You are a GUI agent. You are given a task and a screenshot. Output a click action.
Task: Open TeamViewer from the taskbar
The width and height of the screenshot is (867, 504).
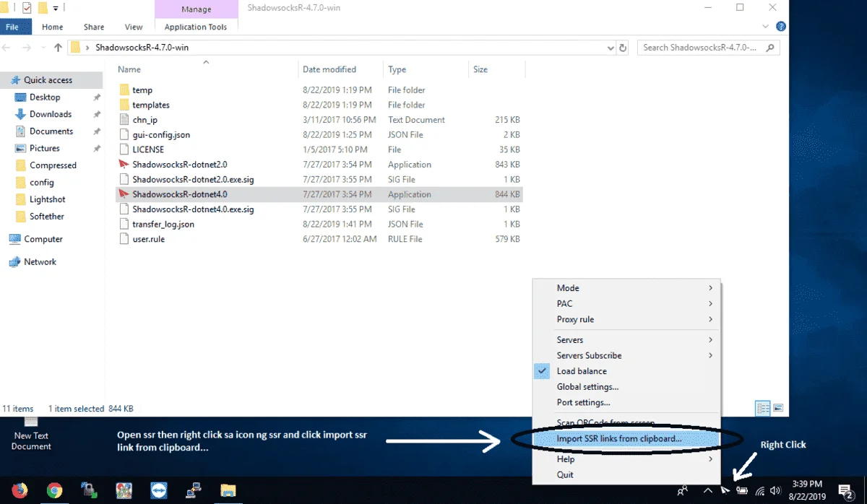point(159,490)
